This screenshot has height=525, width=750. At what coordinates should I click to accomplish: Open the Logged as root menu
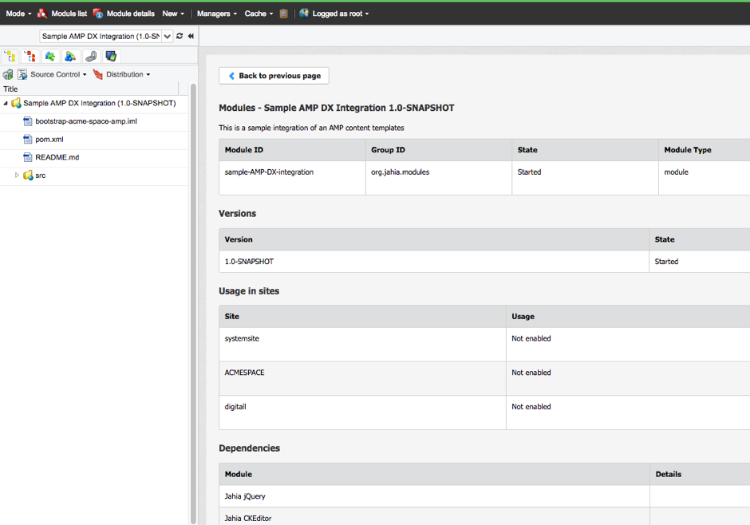tap(341, 13)
